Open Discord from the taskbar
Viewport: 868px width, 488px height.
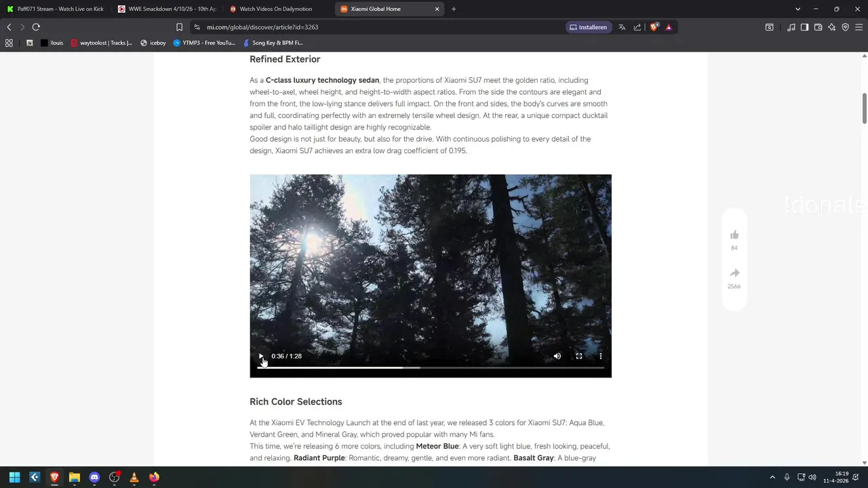click(94, 477)
